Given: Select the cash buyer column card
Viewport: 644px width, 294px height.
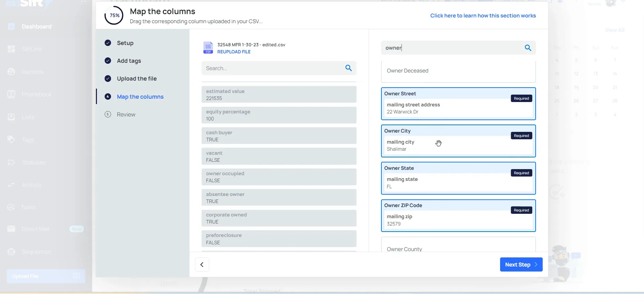Looking at the screenshot, I should tap(279, 136).
